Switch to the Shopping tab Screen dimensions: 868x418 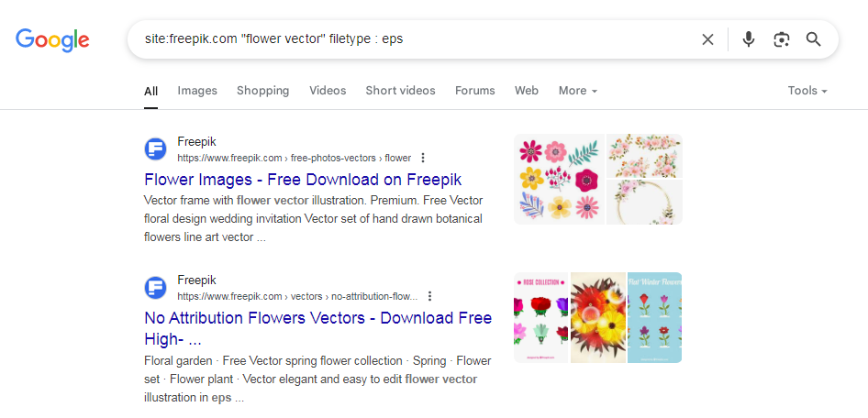click(x=263, y=91)
